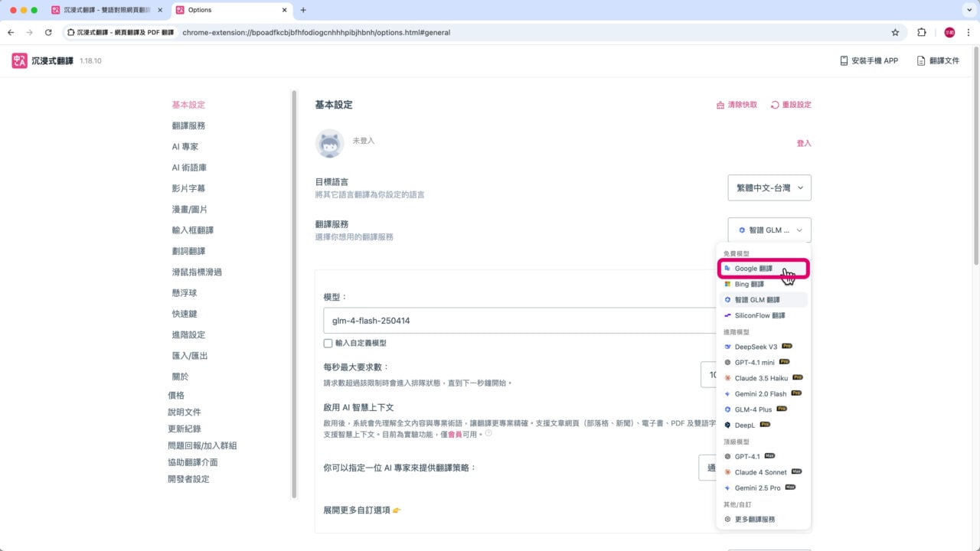The height and width of the screenshot is (551, 980).
Task: Open 進階設定 in sidebar
Action: click(x=188, y=334)
